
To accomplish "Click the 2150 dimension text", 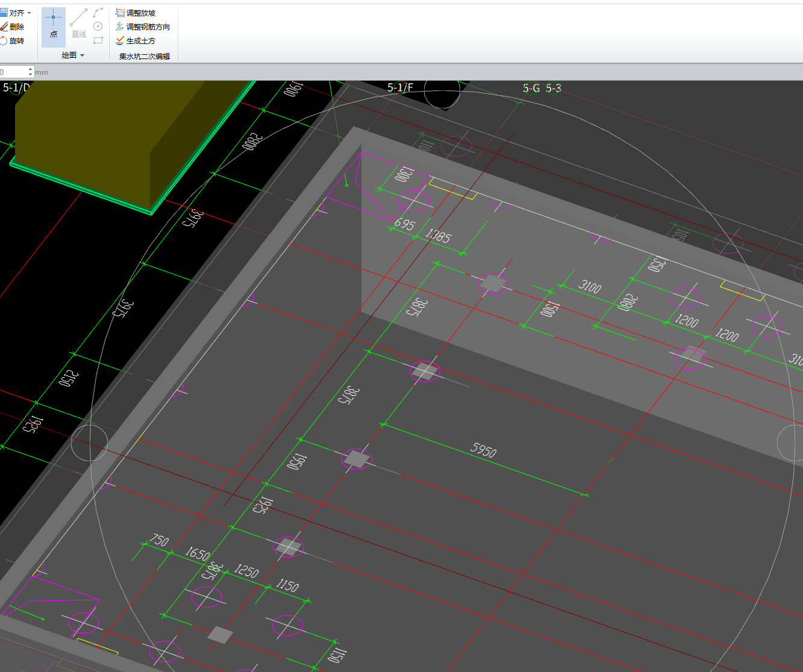I will point(69,380).
